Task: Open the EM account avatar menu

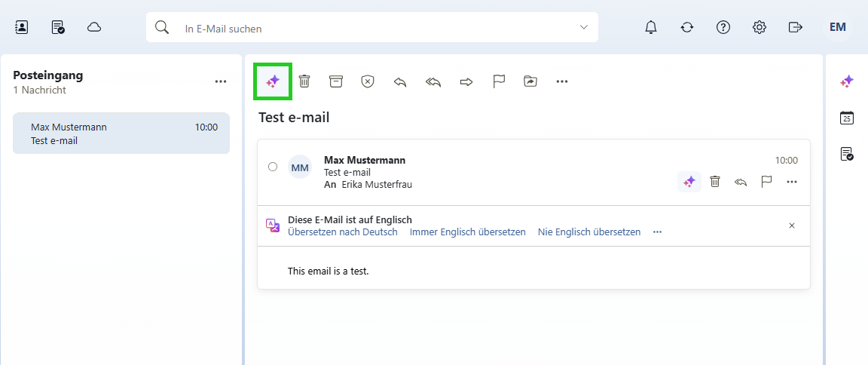Action: tap(837, 27)
